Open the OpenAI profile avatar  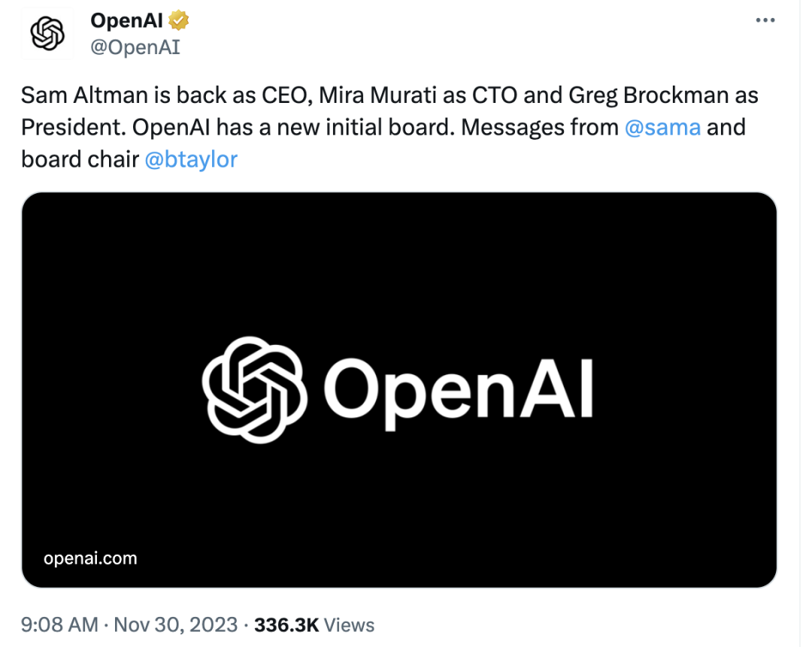(x=47, y=34)
